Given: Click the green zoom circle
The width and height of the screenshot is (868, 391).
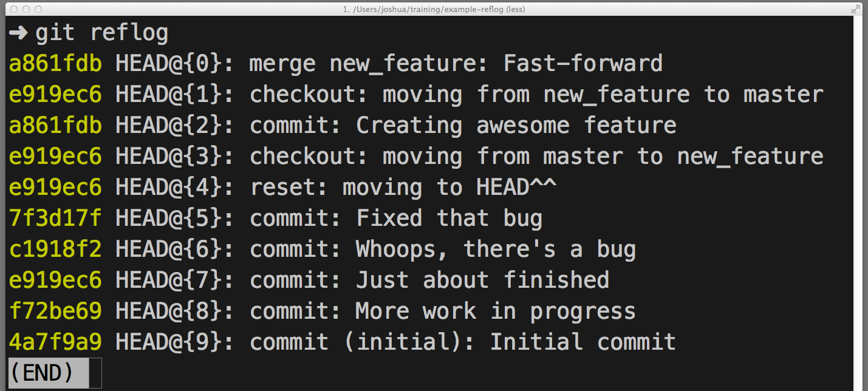Looking at the screenshot, I should 38,9.
